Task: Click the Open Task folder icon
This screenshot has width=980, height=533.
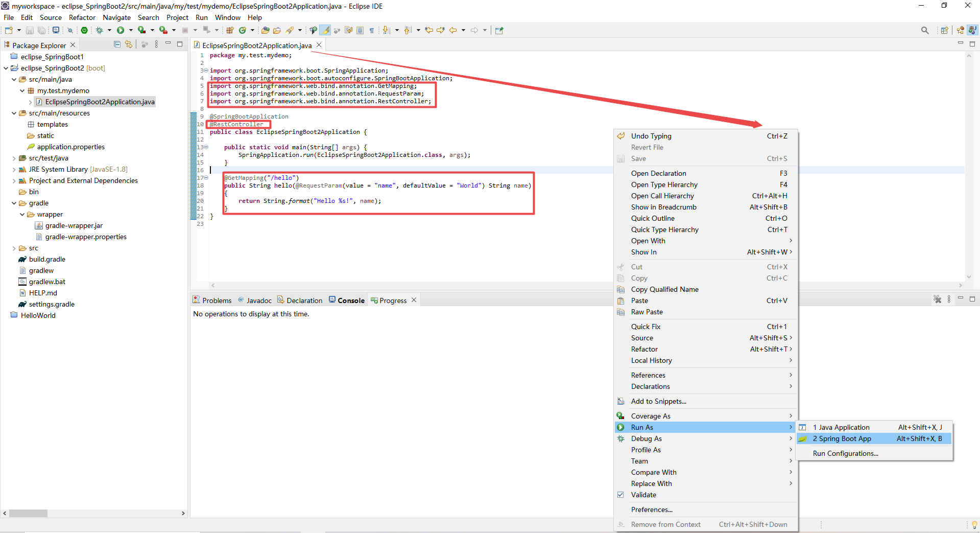Action: click(x=277, y=30)
